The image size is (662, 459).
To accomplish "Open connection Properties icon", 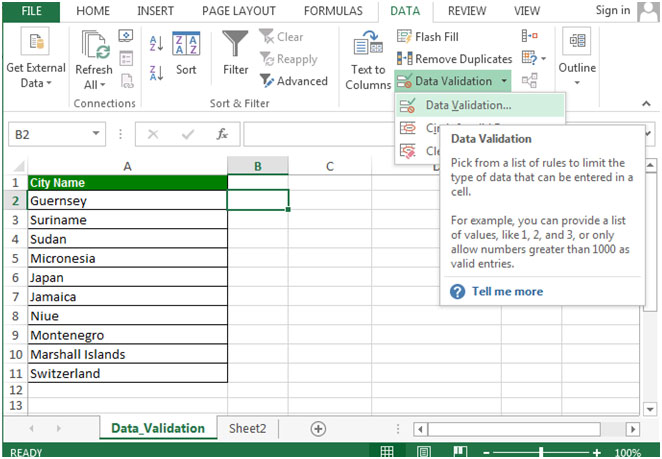I will pos(126,58).
